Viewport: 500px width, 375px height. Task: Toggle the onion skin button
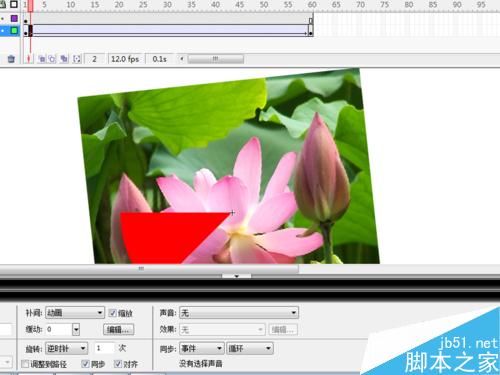click(x=42, y=59)
